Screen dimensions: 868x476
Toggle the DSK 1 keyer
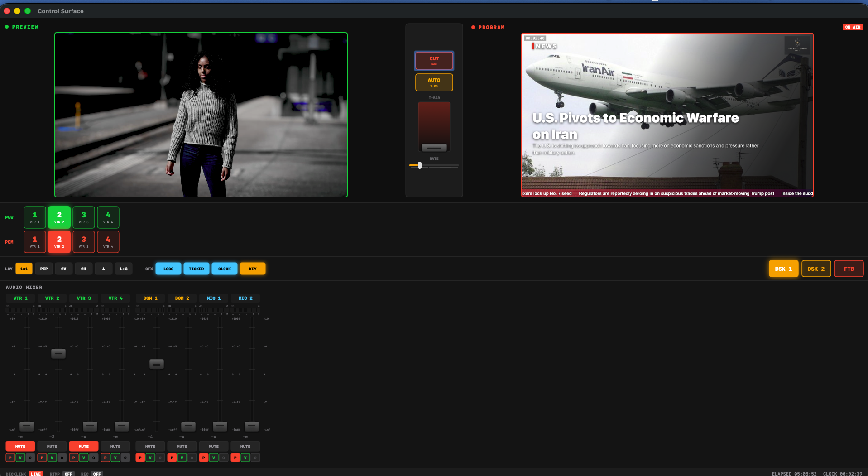point(783,269)
